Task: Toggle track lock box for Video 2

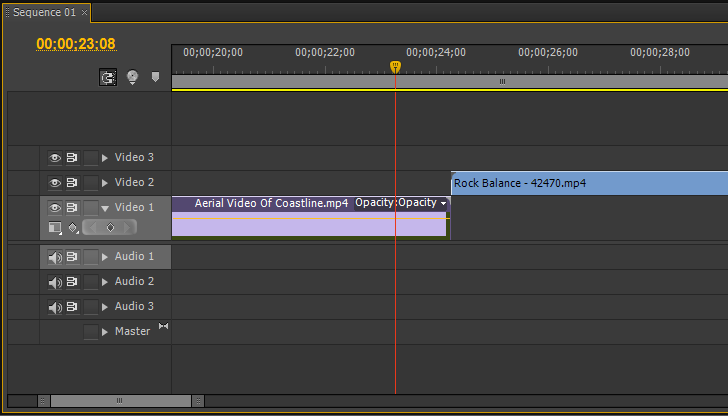Action: tap(91, 183)
